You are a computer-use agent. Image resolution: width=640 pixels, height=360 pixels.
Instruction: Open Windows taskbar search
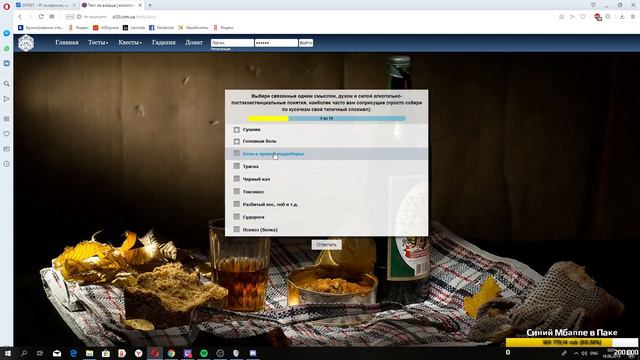[24, 353]
